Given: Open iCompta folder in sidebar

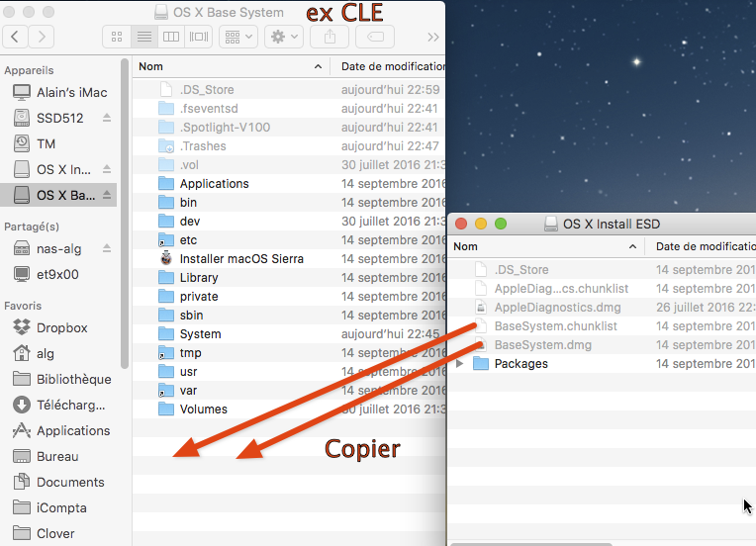Looking at the screenshot, I should click(x=60, y=507).
